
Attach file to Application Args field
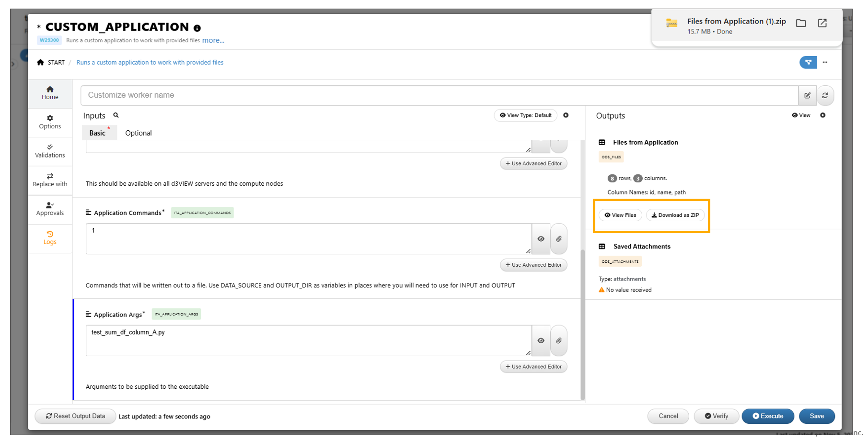pyautogui.click(x=559, y=341)
